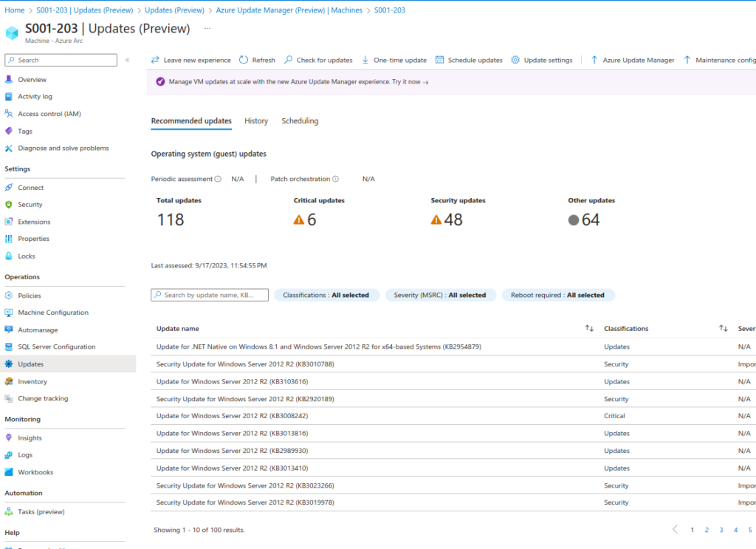Show Periodic assessment info tooltip icon
The width and height of the screenshot is (756, 549).
click(218, 179)
